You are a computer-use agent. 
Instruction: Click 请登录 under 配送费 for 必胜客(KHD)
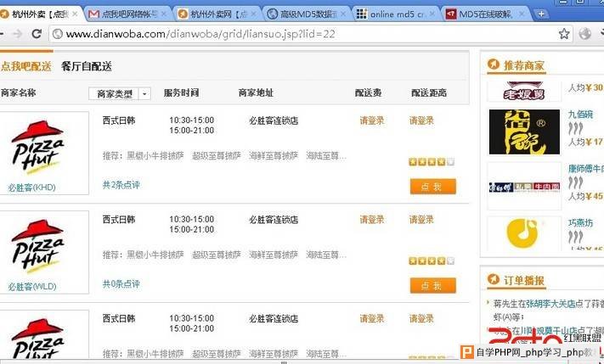(372, 120)
